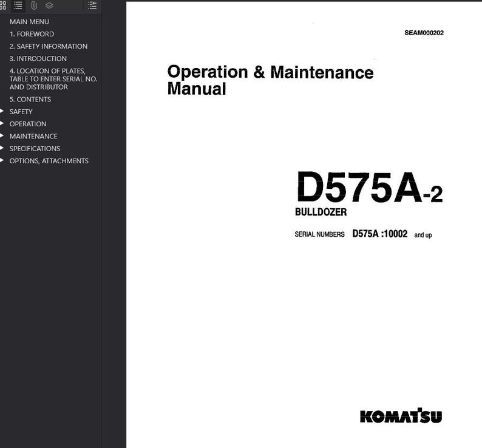Screen dimensions: 482x448
Task: Open 2. SAFETY INFORMATION bookmark
Action: coord(49,46)
